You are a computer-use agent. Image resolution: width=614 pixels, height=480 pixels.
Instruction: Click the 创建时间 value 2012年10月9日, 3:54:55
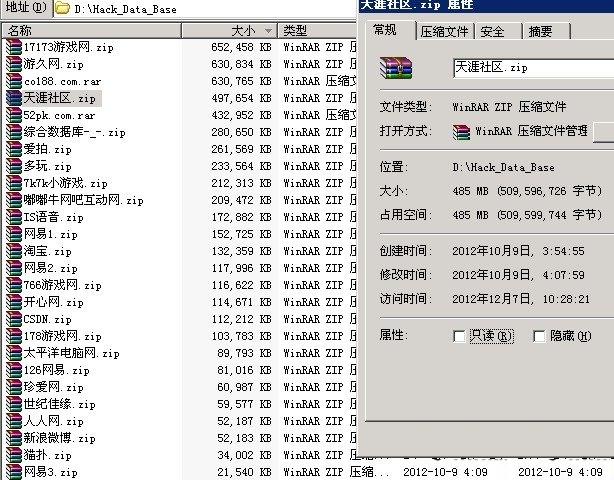point(518,251)
